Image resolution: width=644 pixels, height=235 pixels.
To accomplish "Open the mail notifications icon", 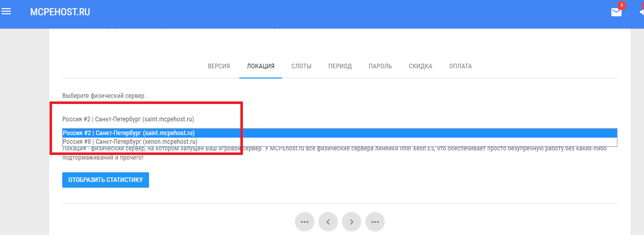I will tap(616, 12).
